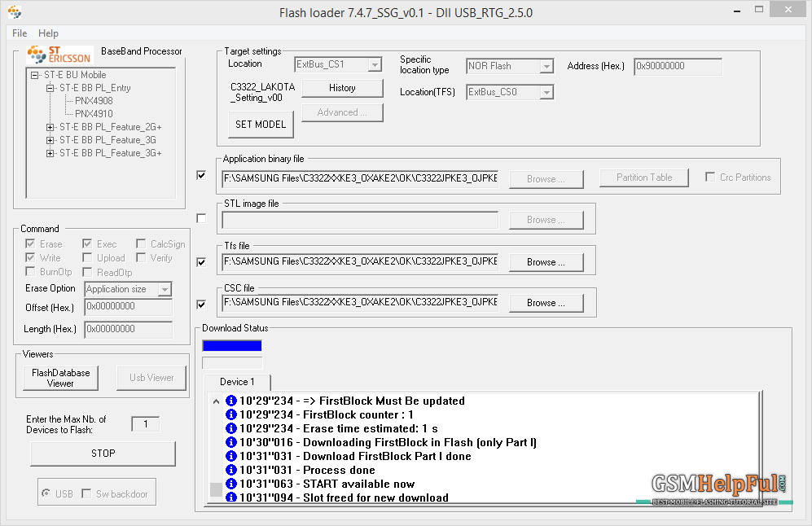Toggle the Exec command checkbox
Viewport: 812px width, 526px height.
(x=87, y=243)
